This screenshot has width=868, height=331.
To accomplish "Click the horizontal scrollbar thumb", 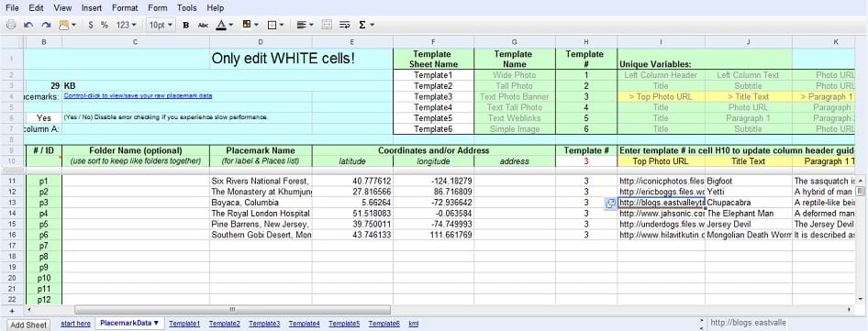I will (x=232, y=310).
